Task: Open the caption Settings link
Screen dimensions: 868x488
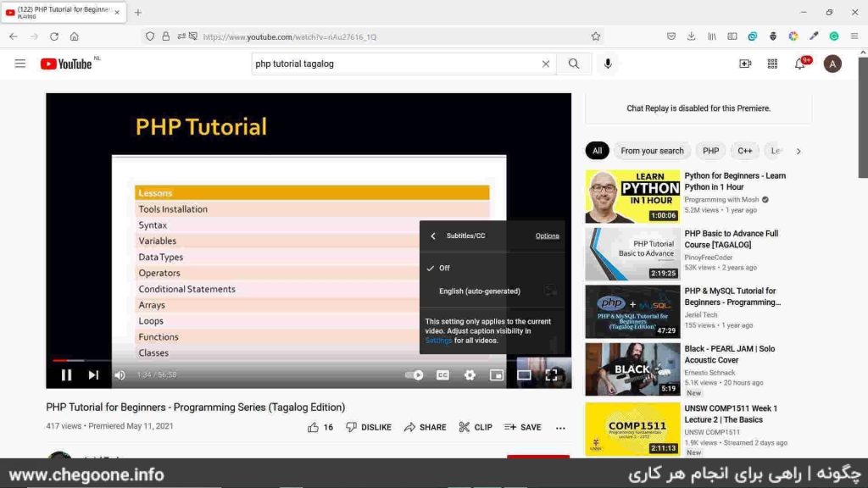Action: (x=438, y=341)
